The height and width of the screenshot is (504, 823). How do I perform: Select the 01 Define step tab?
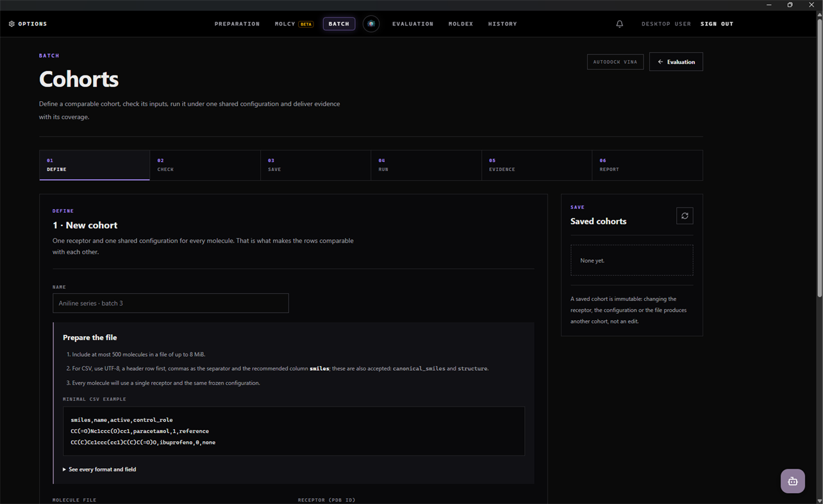click(94, 165)
